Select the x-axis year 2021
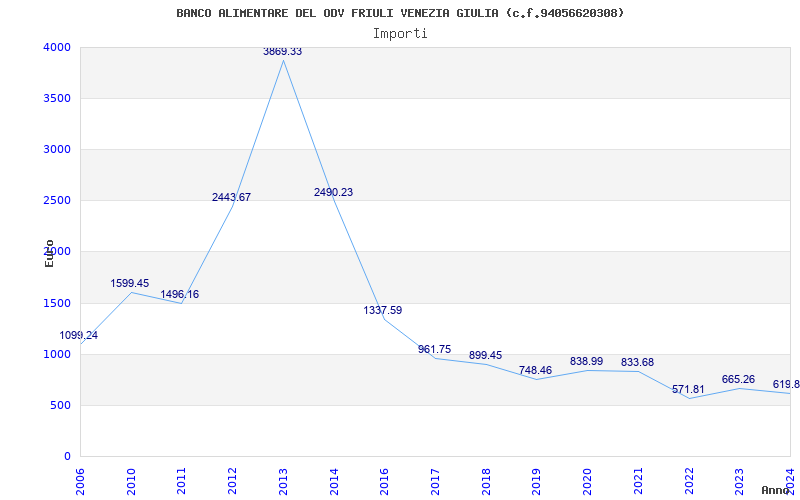This screenshot has width=800, height=500. click(x=638, y=481)
